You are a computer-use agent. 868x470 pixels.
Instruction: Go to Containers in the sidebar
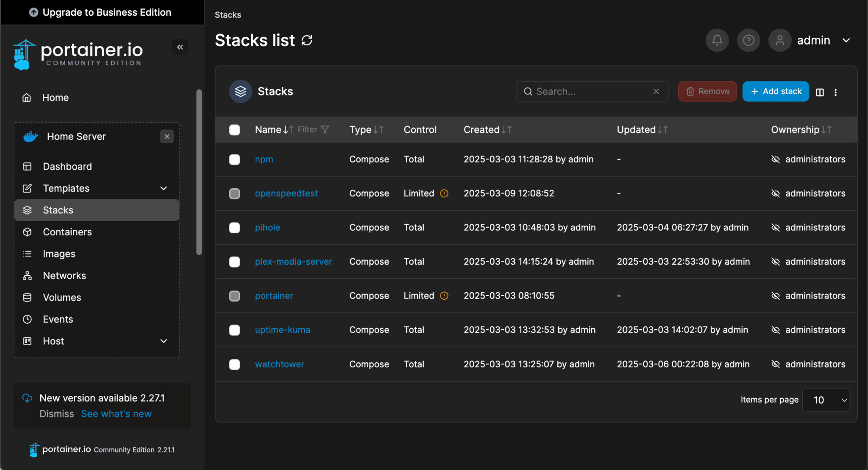click(x=67, y=232)
